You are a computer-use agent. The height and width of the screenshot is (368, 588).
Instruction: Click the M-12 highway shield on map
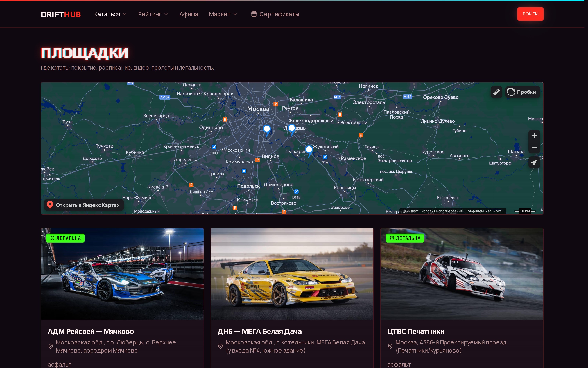(408, 97)
